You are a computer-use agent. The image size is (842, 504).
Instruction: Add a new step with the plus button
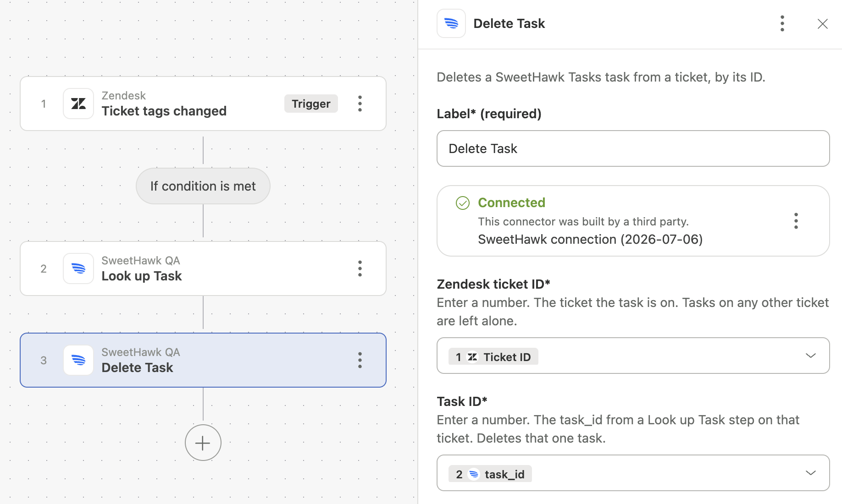(203, 443)
